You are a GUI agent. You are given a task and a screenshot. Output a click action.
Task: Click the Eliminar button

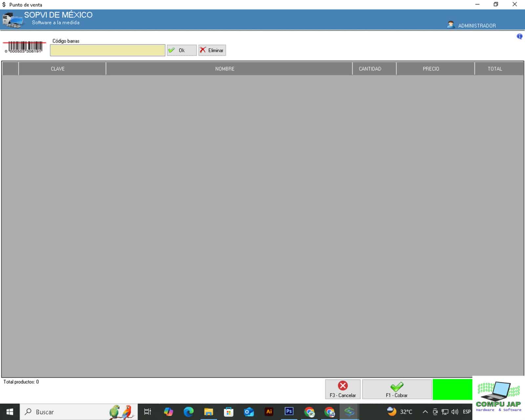coord(212,50)
